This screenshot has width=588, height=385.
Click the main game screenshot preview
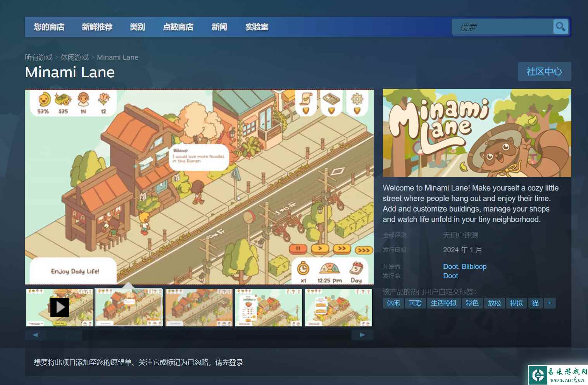199,187
